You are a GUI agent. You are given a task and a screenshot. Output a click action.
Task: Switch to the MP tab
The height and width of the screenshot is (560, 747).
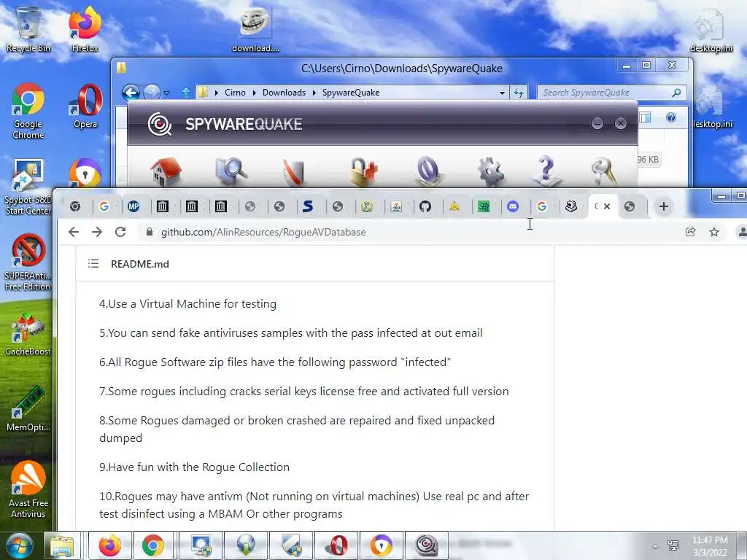pyautogui.click(x=133, y=206)
